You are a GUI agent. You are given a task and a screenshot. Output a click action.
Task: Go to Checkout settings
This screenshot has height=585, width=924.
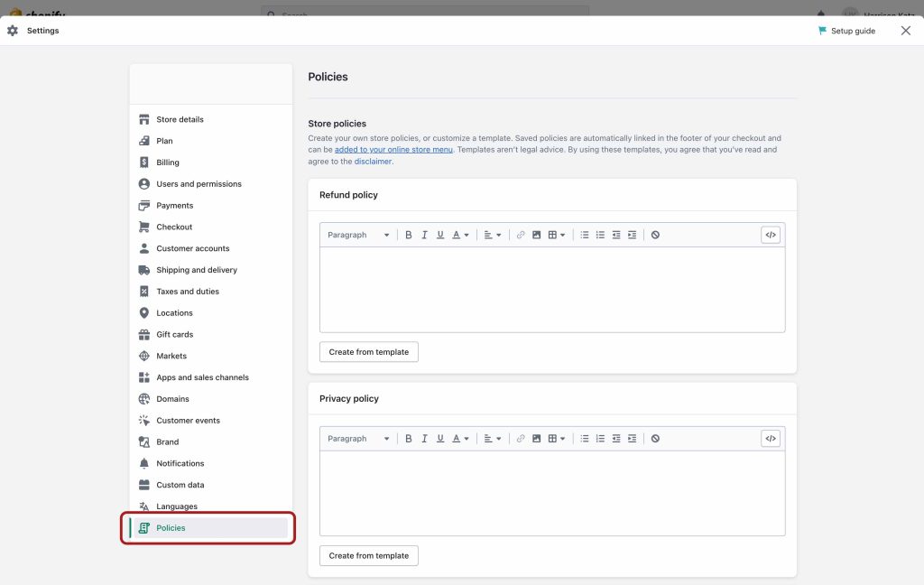[x=211, y=227]
